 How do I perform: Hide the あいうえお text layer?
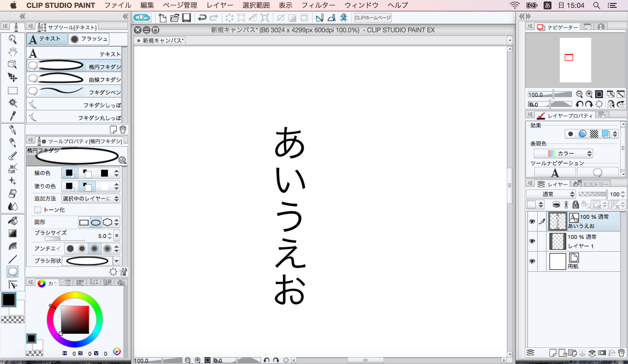tap(532, 221)
